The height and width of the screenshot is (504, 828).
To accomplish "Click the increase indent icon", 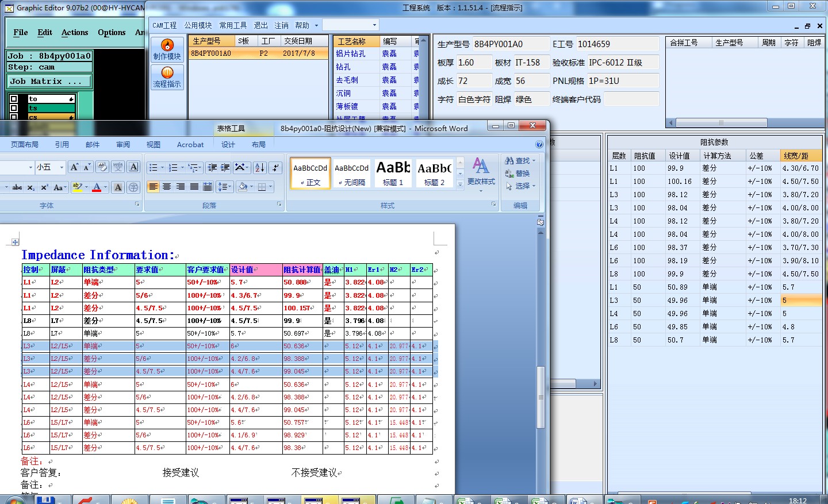I will coord(225,168).
